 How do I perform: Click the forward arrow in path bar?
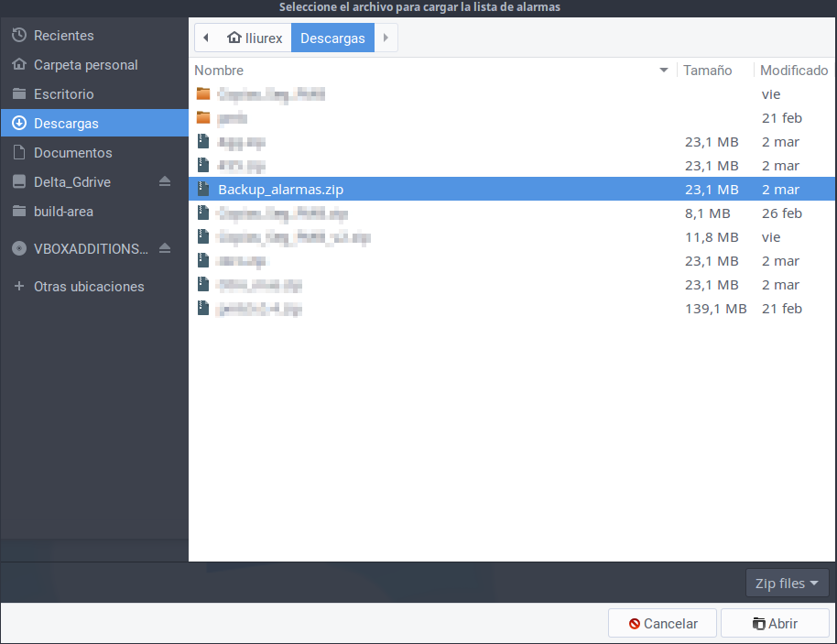(x=386, y=38)
